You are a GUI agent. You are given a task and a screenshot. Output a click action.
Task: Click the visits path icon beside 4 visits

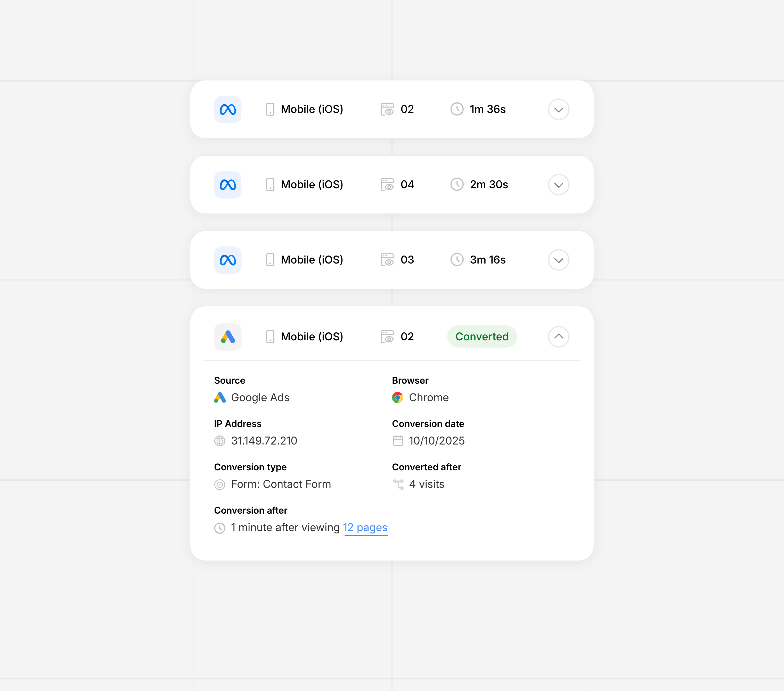click(x=398, y=484)
